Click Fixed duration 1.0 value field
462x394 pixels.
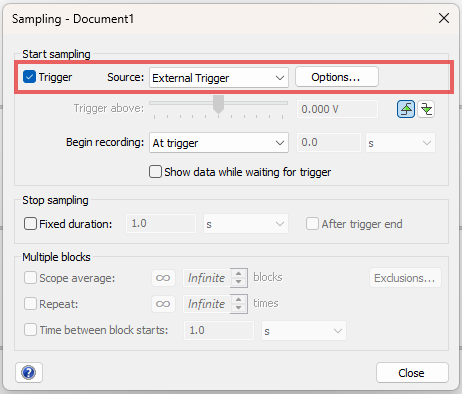point(161,223)
